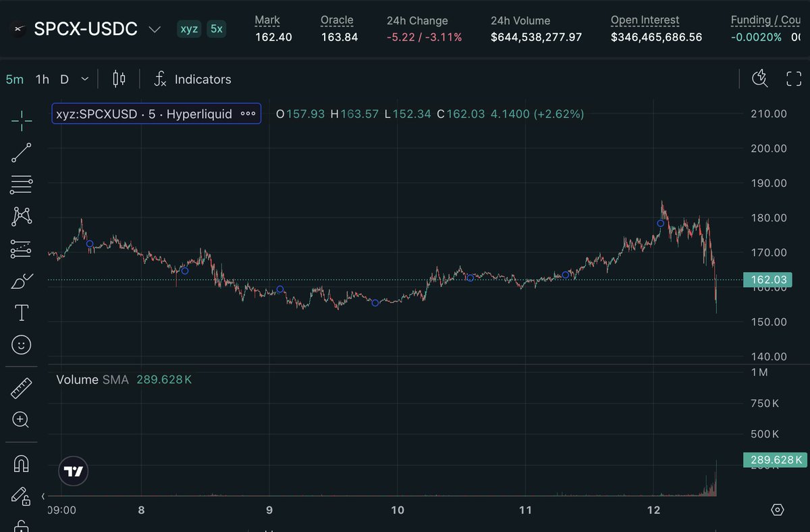Image resolution: width=810 pixels, height=532 pixels.
Task: Click the 5x leverage badge
Action: point(216,30)
